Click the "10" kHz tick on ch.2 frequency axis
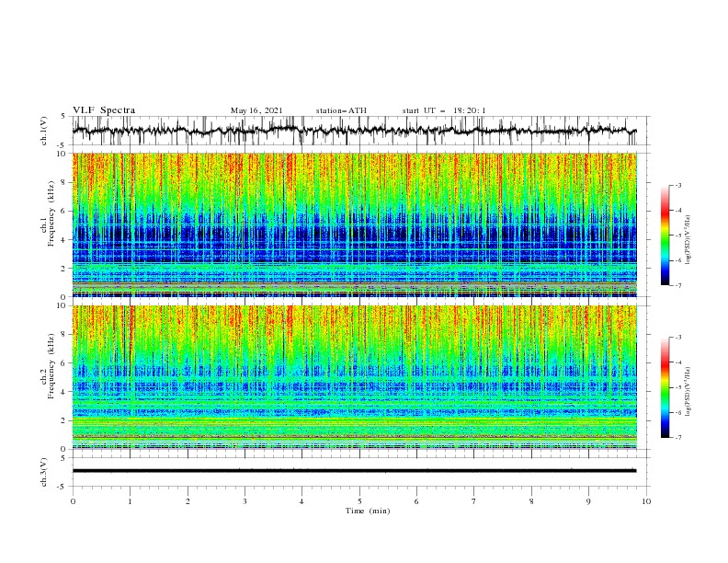This screenshot has height=563, width=728. point(63,305)
